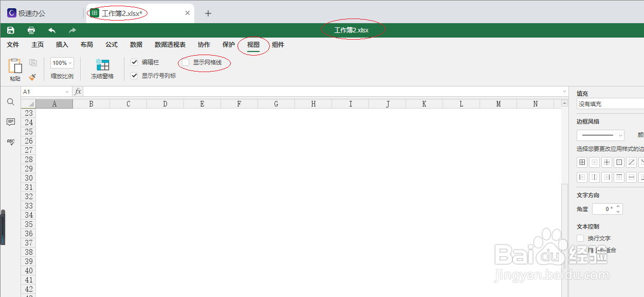The width and height of the screenshot is (644, 297).
Task: Click the 缩放比例 label
Action: pyautogui.click(x=62, y=76)
